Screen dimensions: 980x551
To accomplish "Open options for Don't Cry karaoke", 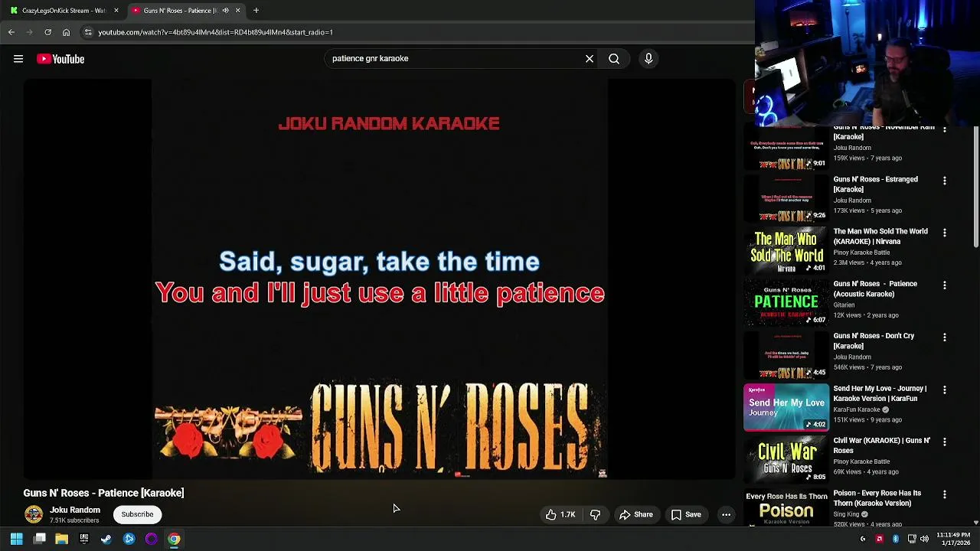I will click(944, 337).
